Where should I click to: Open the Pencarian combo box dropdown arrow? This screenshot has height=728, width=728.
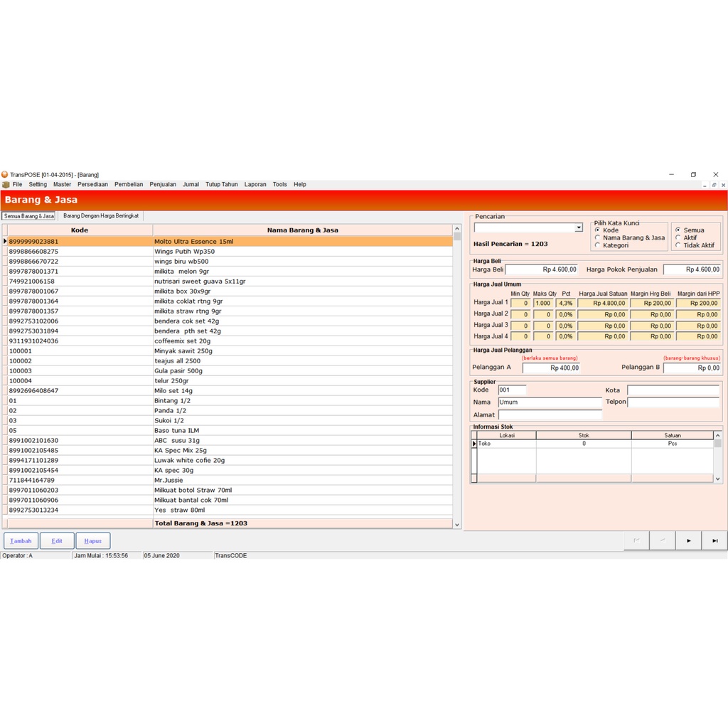(579, 227)
